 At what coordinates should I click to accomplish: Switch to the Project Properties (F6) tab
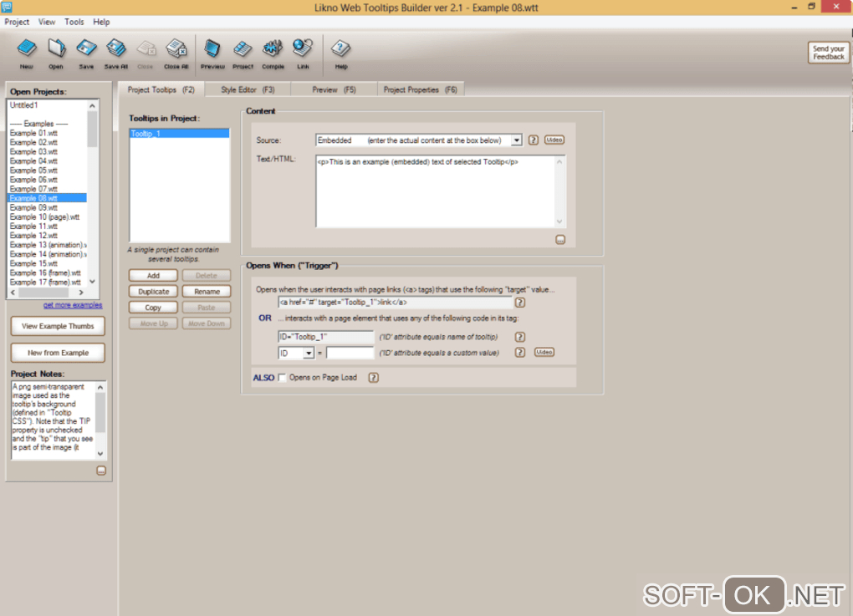pos(421,89)
